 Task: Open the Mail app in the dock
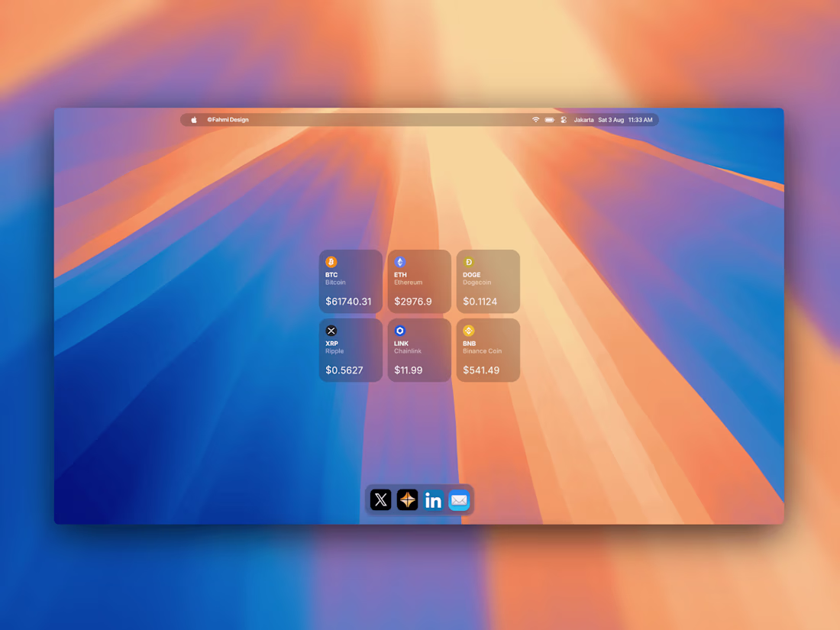click(x=459, y=500)
